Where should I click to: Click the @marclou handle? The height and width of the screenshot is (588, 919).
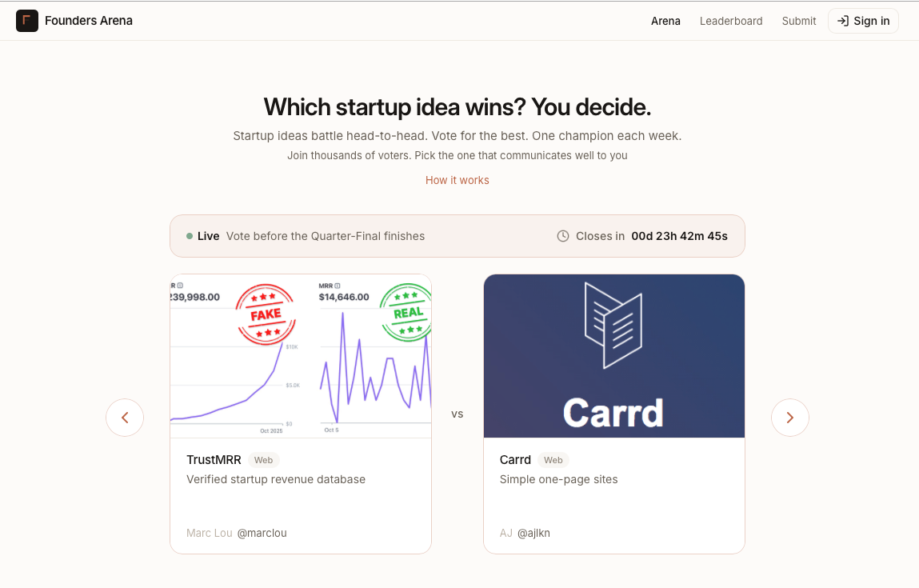262,533
